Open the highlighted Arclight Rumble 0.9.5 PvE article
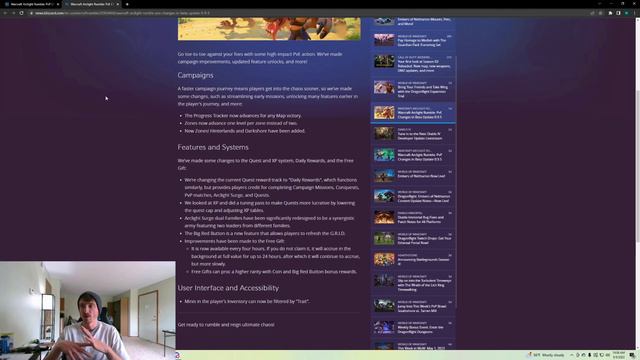This screenshot has width=640, height=360. tap(413, 112)
